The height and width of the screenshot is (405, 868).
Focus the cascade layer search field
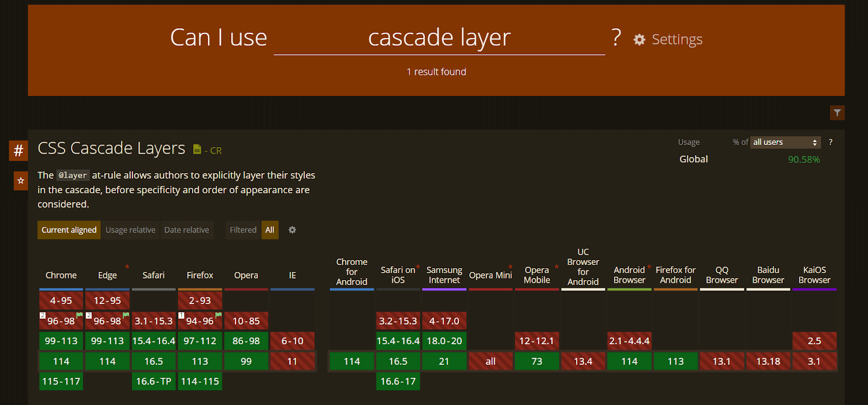point(439,38)
